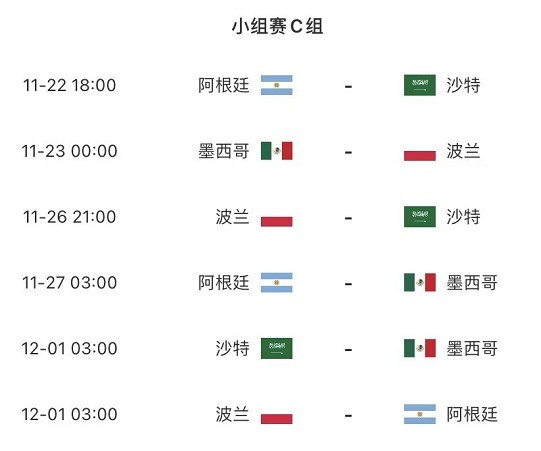Click Poland flag in 波兰 vs 阿根廷 match
This screenshot has width=541, height=451.
click(276, 414)
